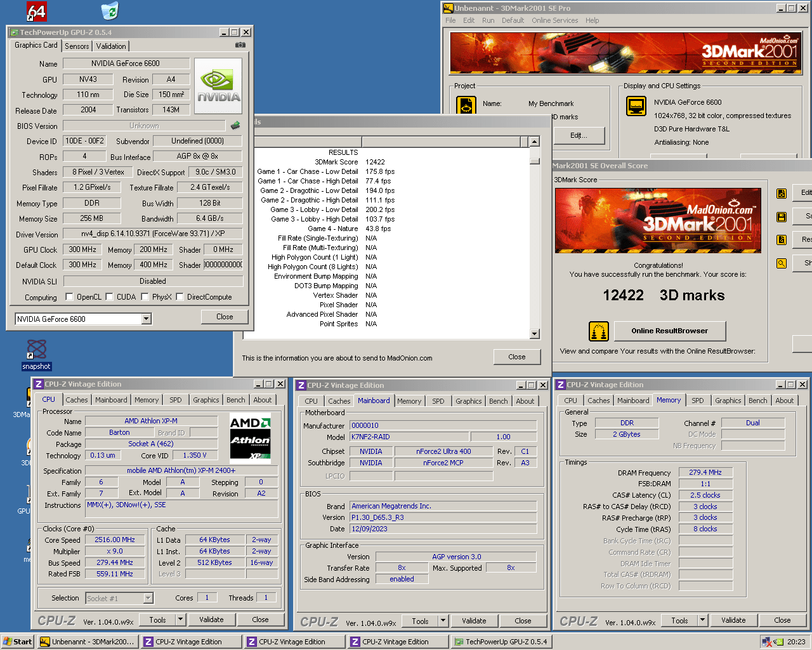
Task: Close the results details dialog
Action: (x=517, y=357)
